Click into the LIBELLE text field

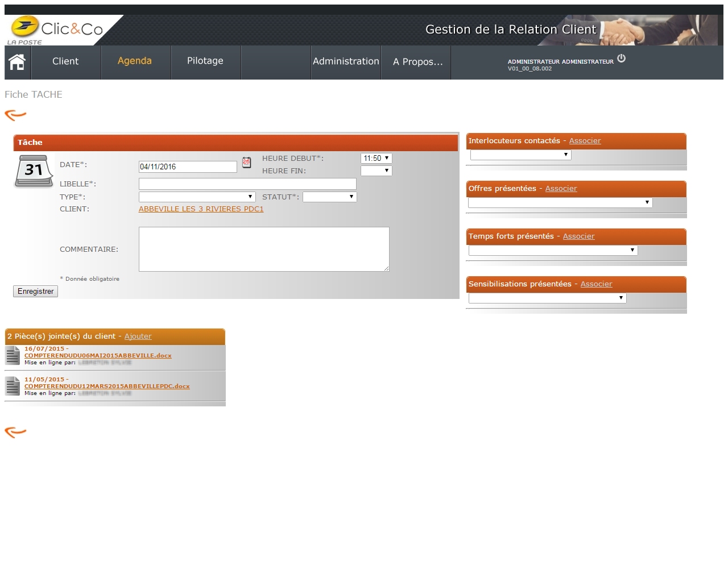(x=247, y=184)
